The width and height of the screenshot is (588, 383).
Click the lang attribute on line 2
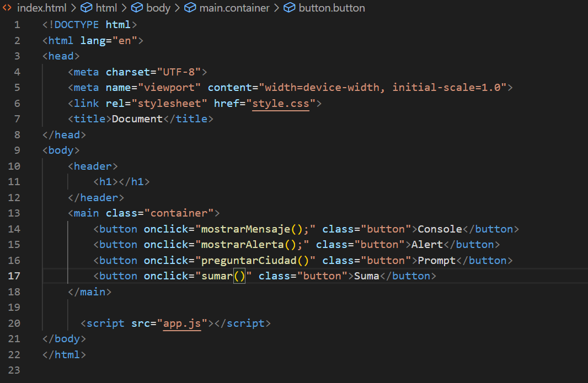click(x=93, y=40)
